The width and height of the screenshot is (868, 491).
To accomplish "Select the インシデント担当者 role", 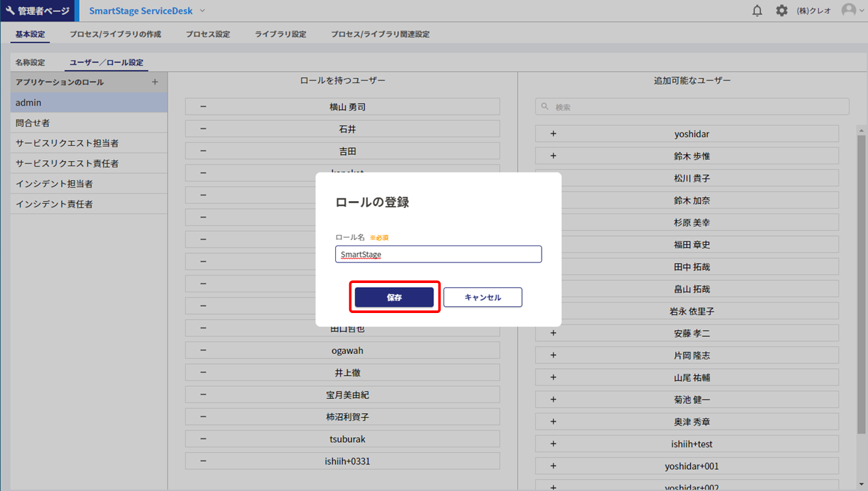I will point(55,184).
